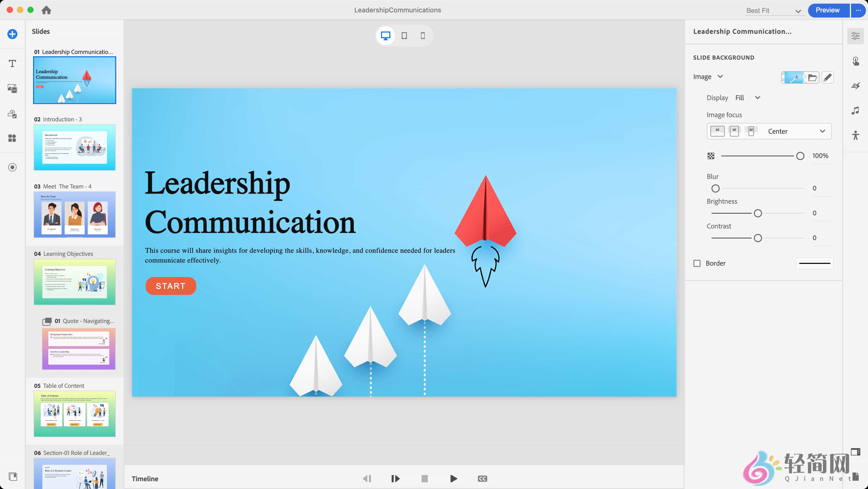
Task: Enable the Border checkbox
Action: 697,263
